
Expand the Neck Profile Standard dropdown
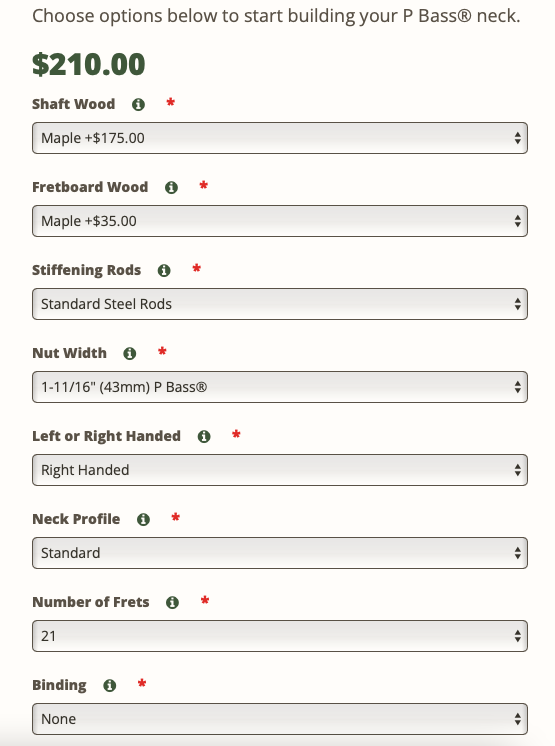point(280,553)
